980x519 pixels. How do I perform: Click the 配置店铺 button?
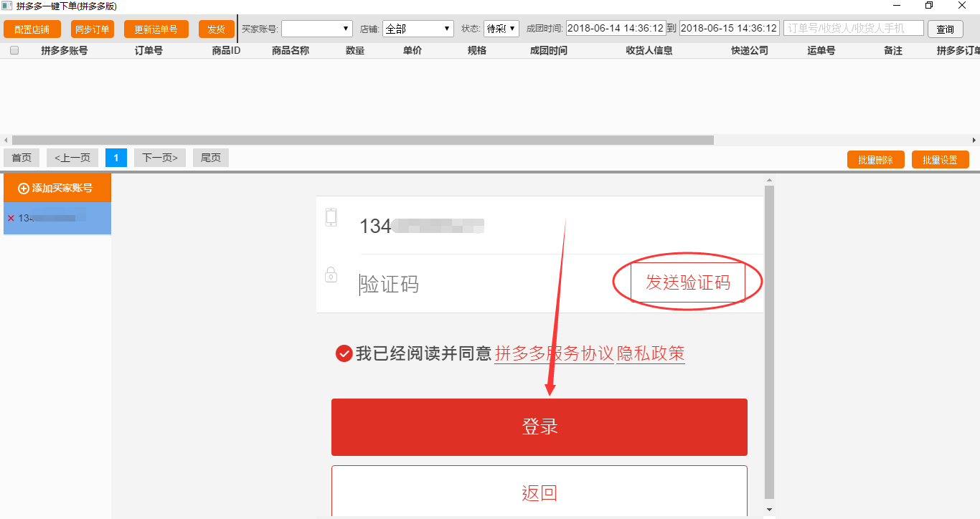pyautogui.click(x=32, y=29)
